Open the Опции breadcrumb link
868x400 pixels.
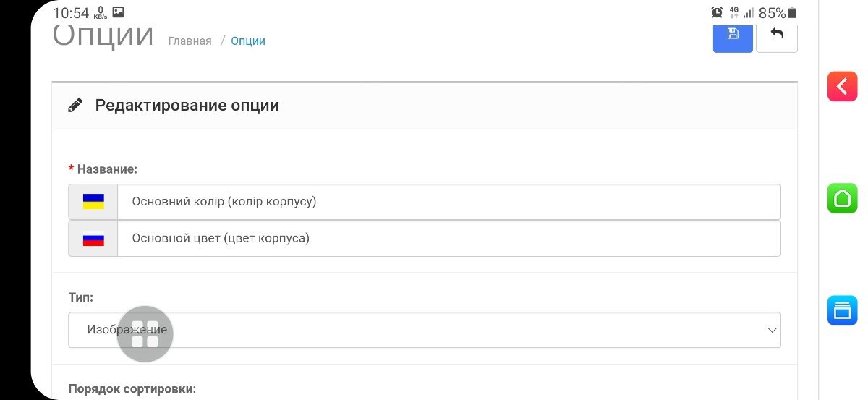(x=248, y=41)
